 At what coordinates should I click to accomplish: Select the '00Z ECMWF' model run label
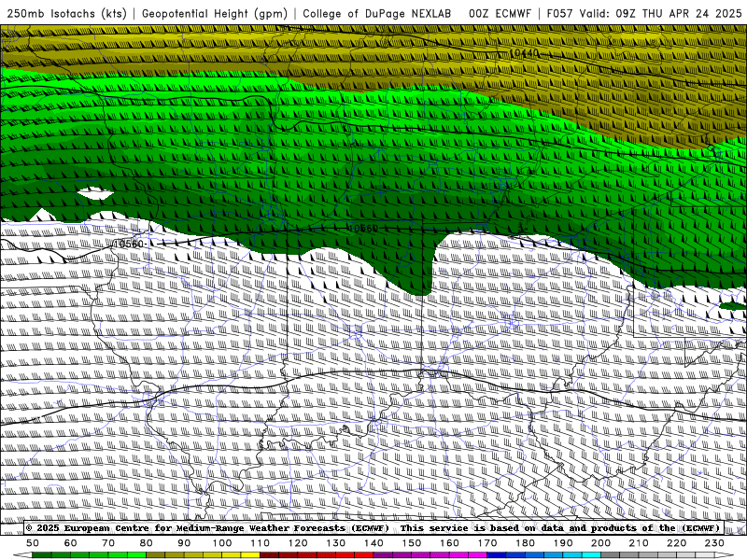pos(500,13)
